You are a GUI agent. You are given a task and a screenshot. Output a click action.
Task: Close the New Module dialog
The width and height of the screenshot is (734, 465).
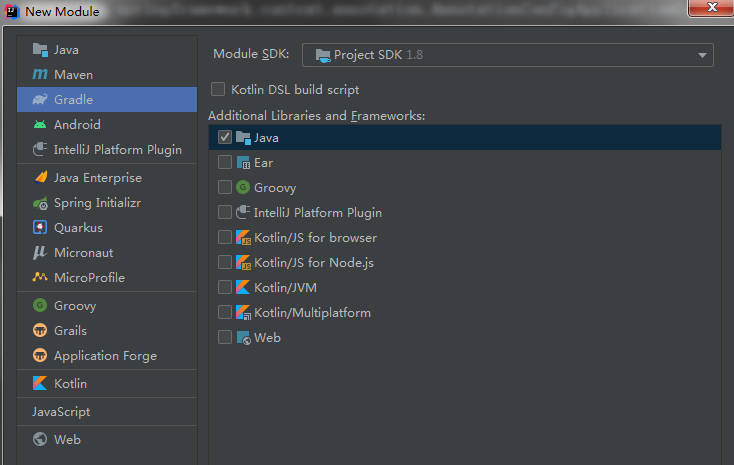pos(711,7)
